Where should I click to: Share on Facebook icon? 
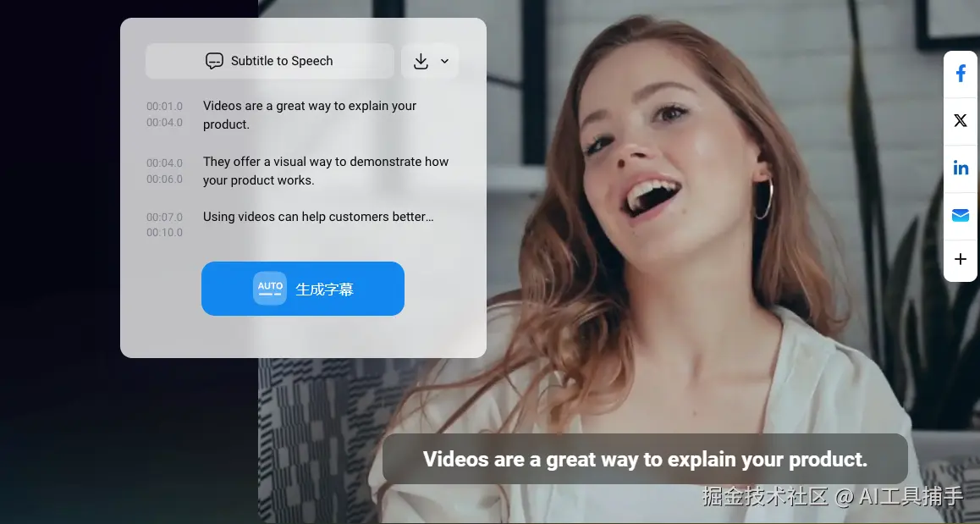961,74
